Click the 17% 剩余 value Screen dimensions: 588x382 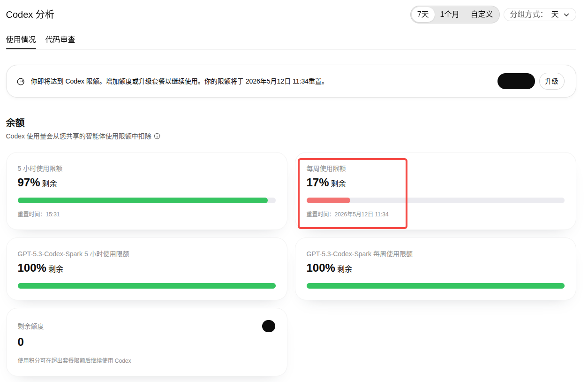pos(326,183)
